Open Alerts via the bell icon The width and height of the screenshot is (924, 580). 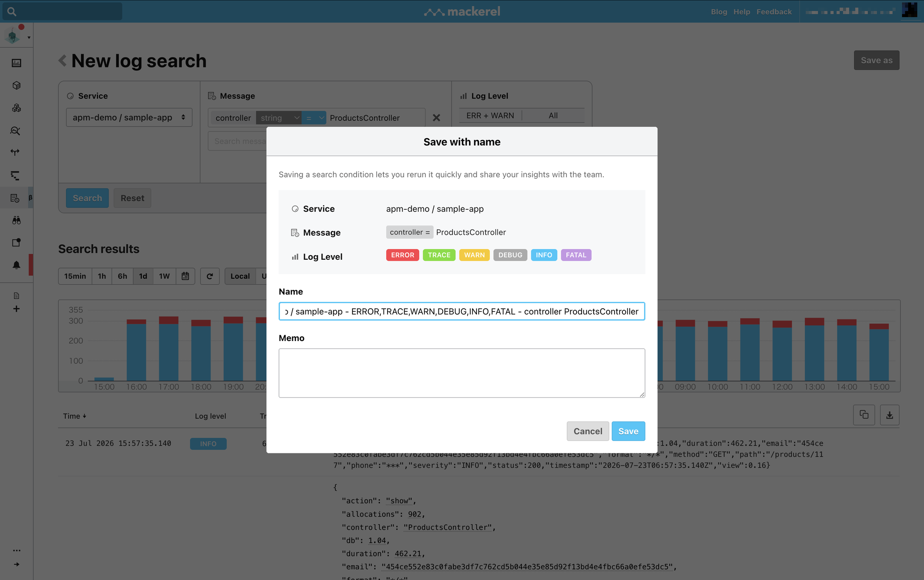16,265
